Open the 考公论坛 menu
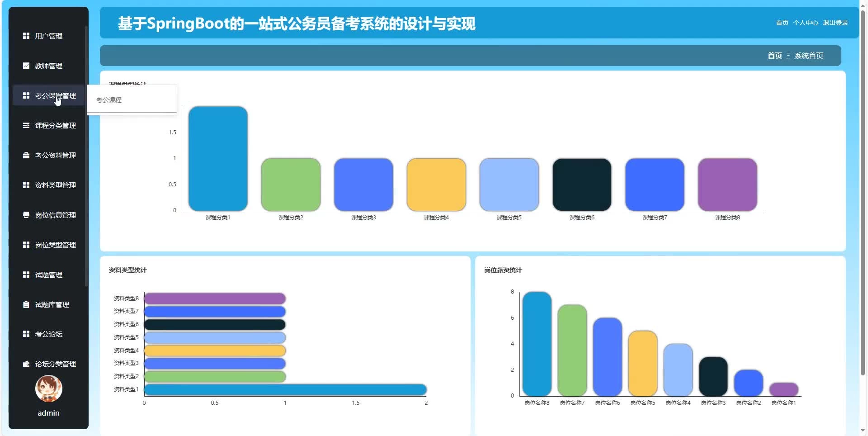Screen dimensions: 868x436 pos(48,334)
